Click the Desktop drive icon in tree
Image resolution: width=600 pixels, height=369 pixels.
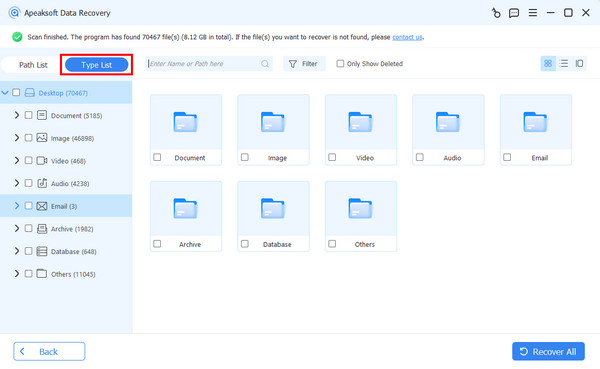tap(29, 93)
